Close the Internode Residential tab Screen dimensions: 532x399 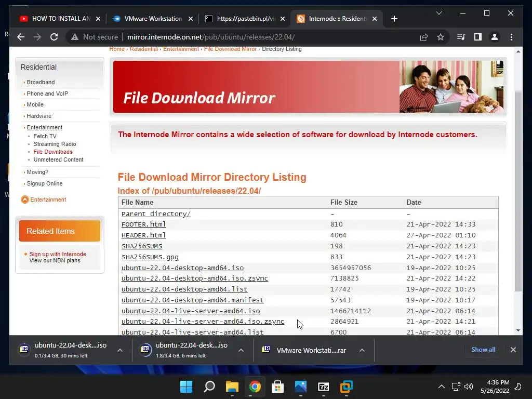point(375,19)
